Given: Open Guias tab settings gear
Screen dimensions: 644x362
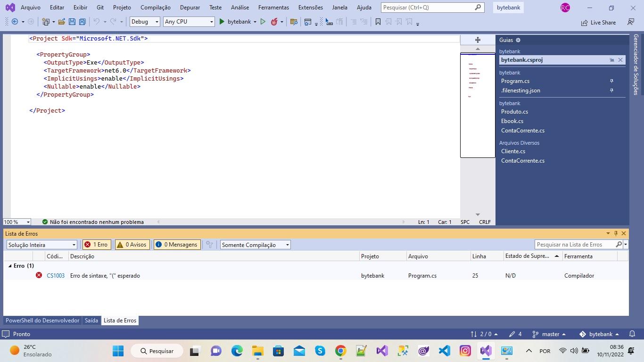Looking at the screenshot, I should pyautogui.click(x=518, y=40).
